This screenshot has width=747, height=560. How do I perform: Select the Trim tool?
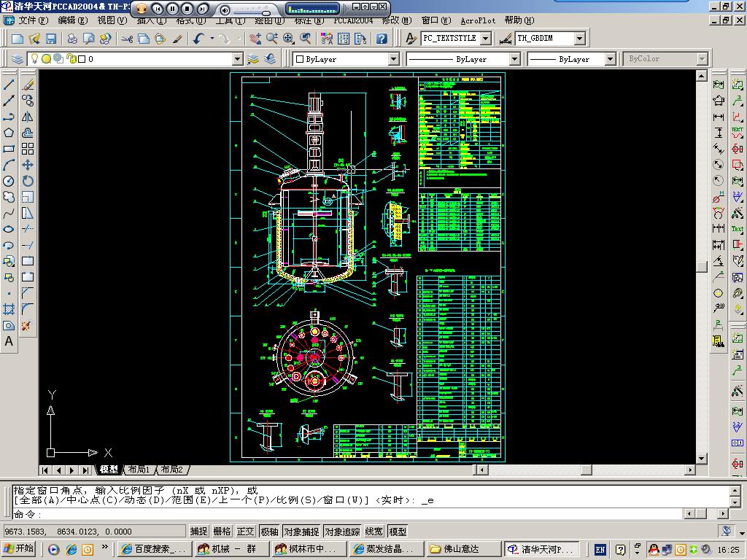28,229
